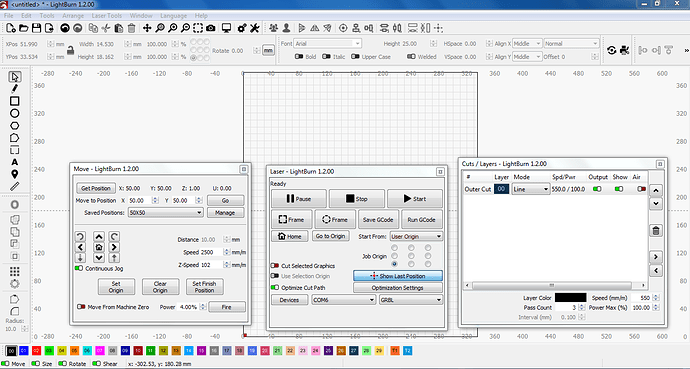Toggle Continuous Jog switch
This screenshot has width=690, height=369.
[x=79, y=268]
